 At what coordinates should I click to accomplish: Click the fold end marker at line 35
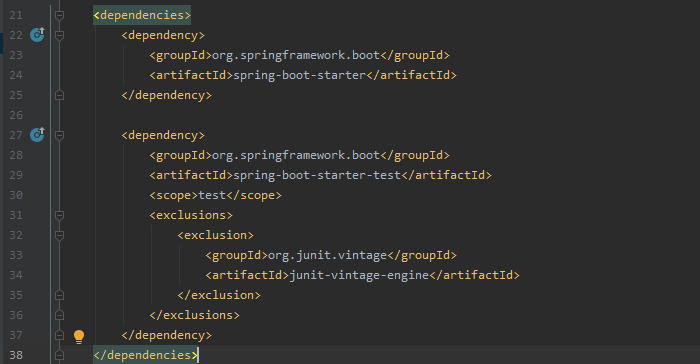tap(59, 295)
